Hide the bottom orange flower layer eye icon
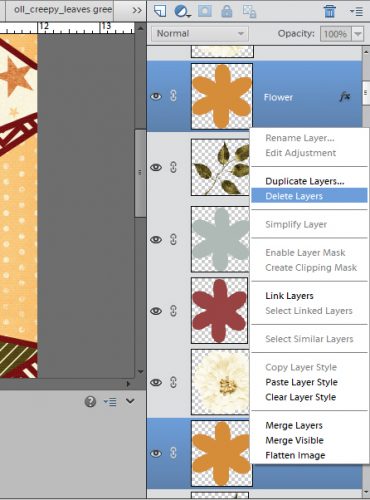Screen dimensions: 370x500 (x=156, y=453)
